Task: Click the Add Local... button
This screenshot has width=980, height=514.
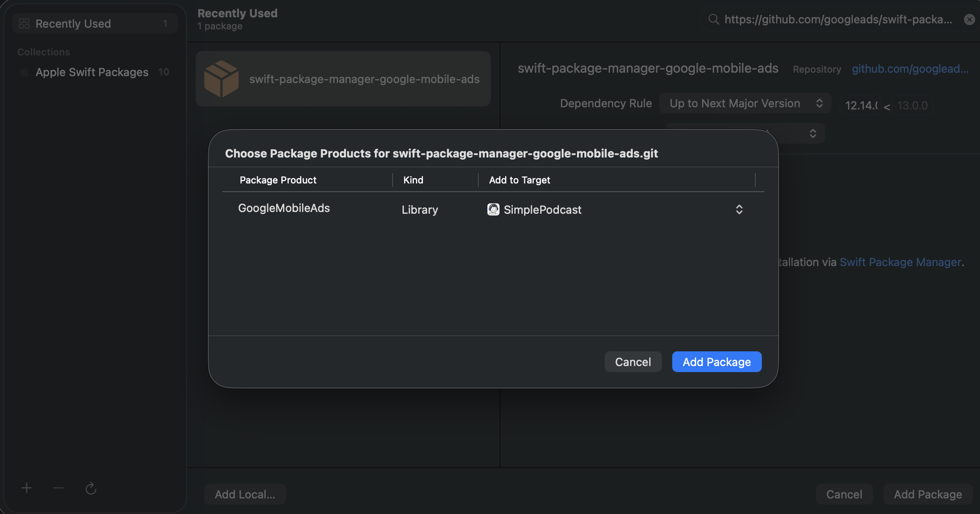Action: [x=245, y=494]
